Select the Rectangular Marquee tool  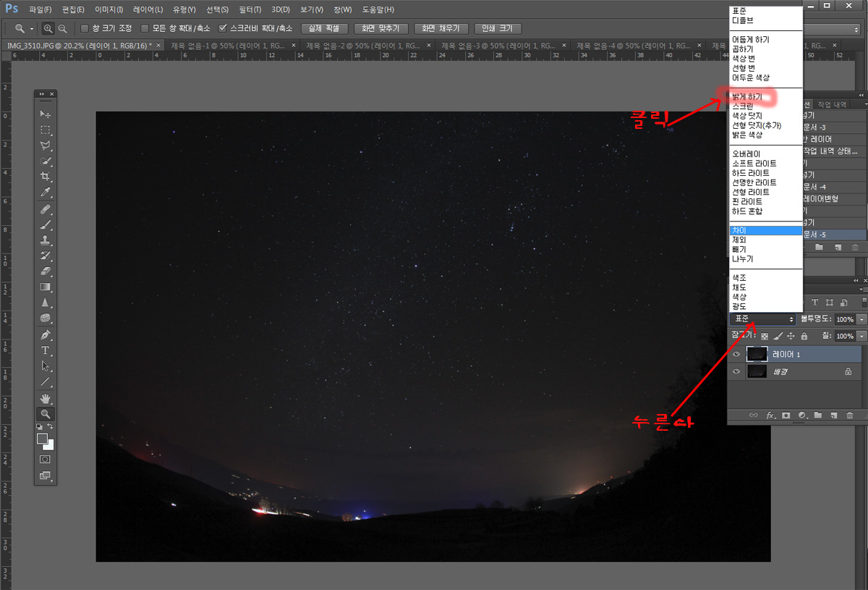click(x=46, y=130)
